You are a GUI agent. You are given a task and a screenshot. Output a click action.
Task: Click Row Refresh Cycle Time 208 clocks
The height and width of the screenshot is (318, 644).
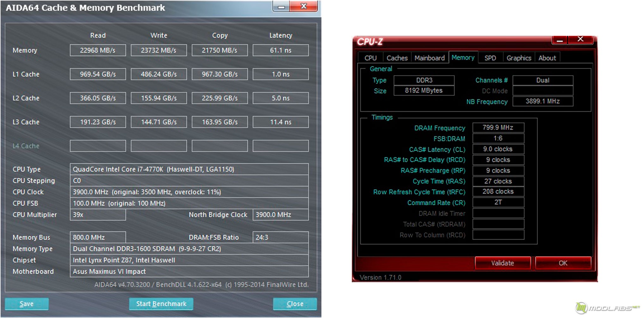(x=498, y=191)
